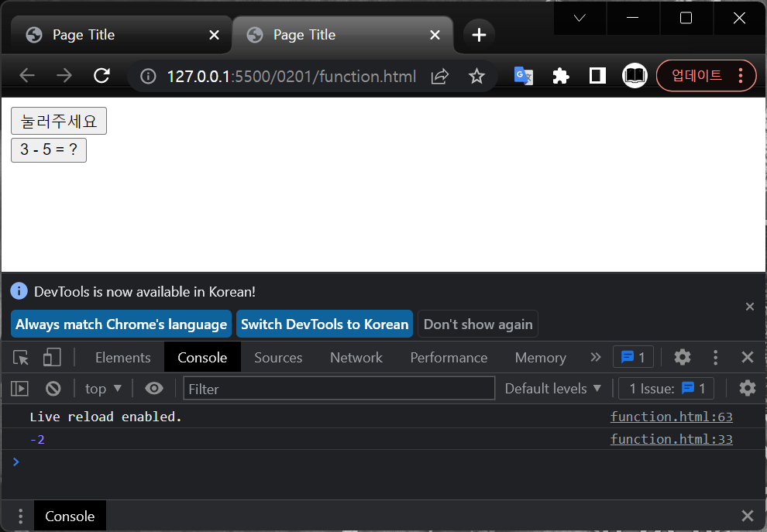This screenshot has width=767, height=532.
Task: Open DevTools customize three-dot menu
Action: [x=716, y=358]
